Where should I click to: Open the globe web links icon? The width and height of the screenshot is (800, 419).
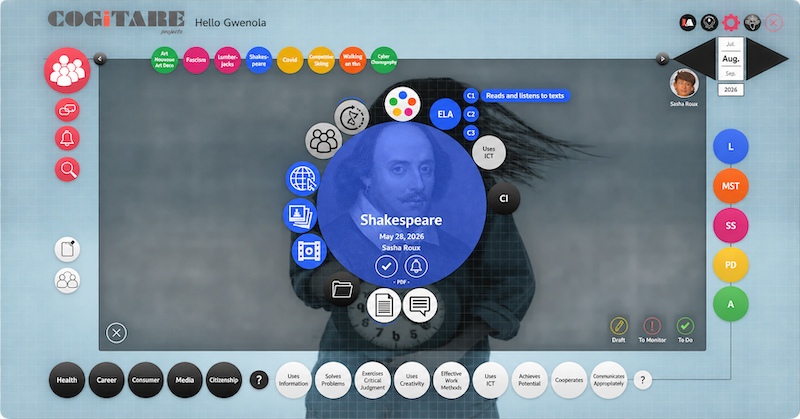click(x=303, y=179)
